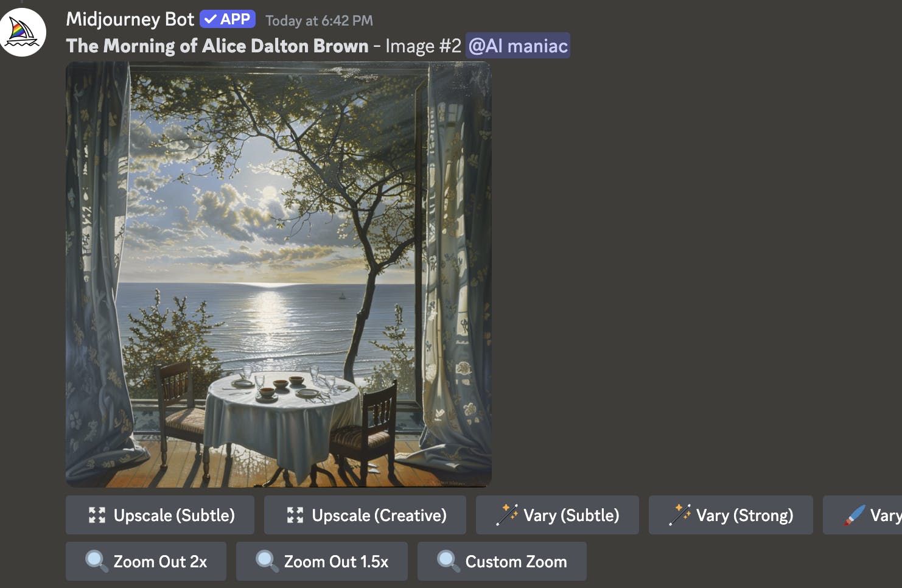Click the magic wand icon on Vary (Strong)
Image resolution: width=902 pixels, height=588 pixels.
point(679,515)
